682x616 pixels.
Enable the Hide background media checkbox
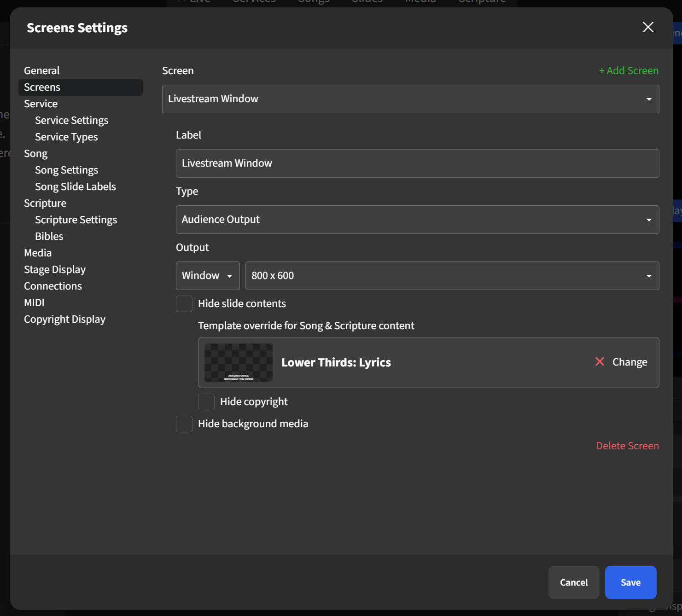(184, 424)
